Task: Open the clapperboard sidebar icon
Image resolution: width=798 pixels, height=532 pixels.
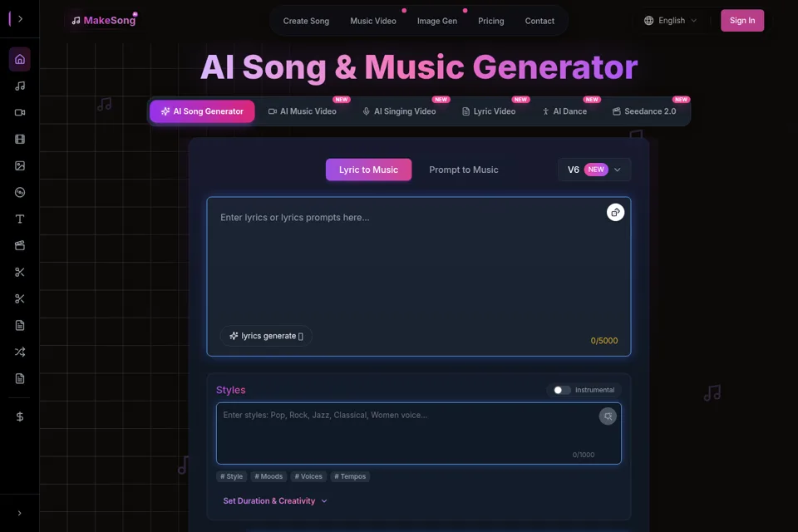Action: click(20, 245)
